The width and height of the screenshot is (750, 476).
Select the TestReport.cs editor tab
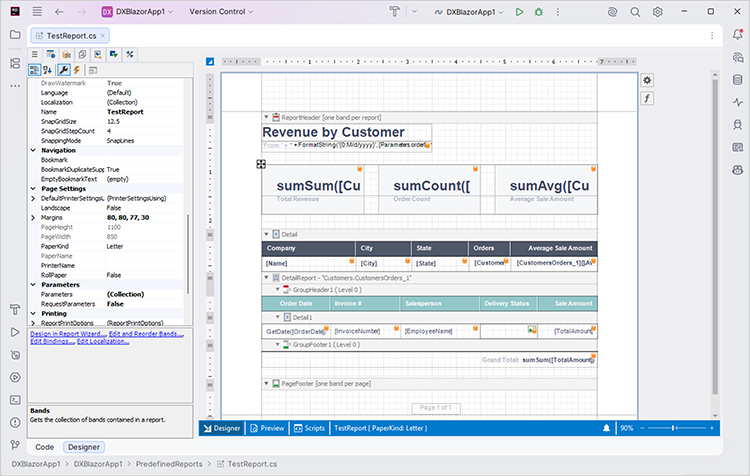[x=70, y=36]
